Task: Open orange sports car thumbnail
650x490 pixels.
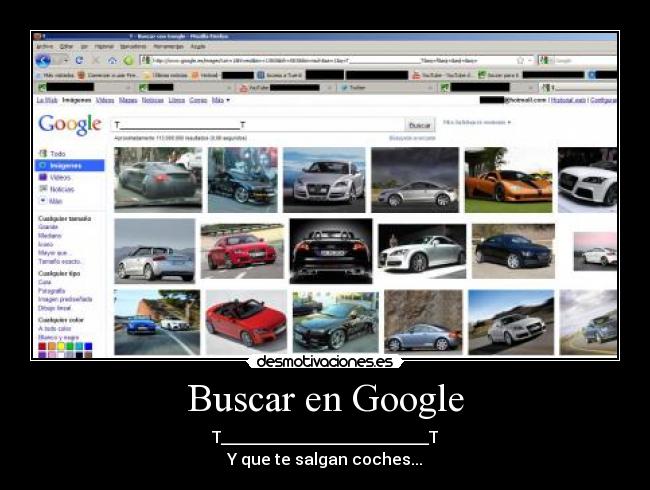Action: (x=508, y=180)
